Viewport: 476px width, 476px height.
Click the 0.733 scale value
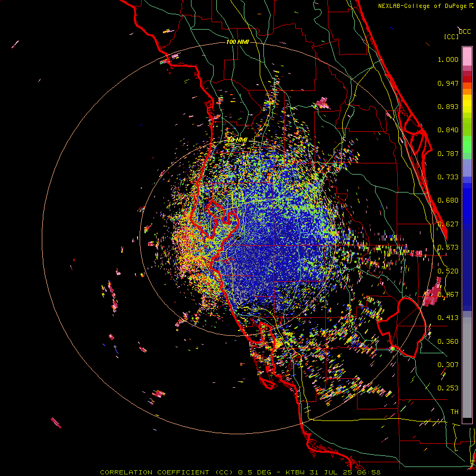448,177
